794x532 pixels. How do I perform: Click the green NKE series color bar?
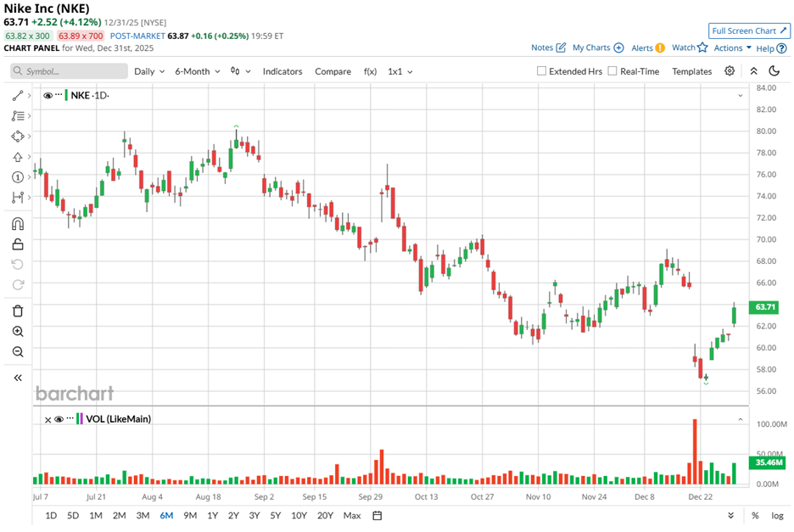pyautogui.click(x=66, y=95)
